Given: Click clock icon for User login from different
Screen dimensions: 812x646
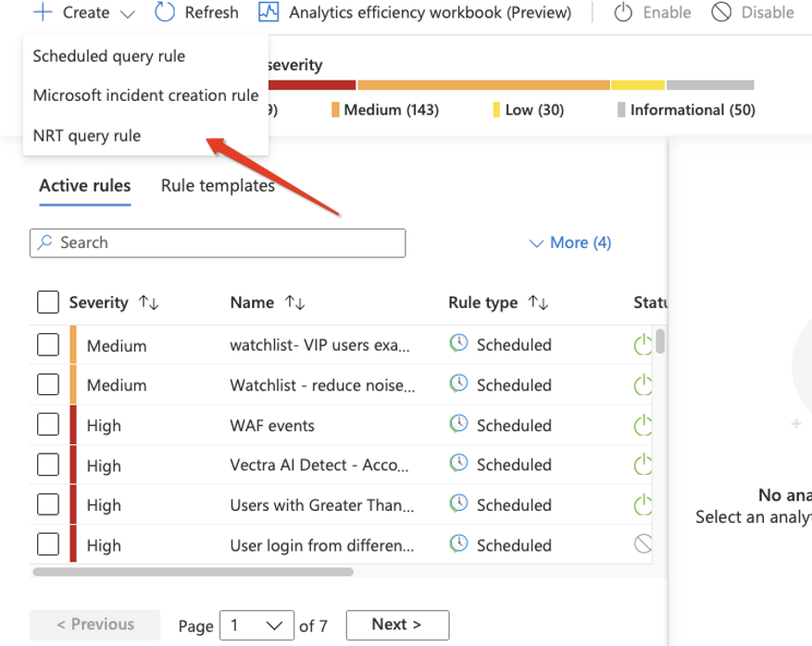Looking at the screenshot, I should pos(458,544).
